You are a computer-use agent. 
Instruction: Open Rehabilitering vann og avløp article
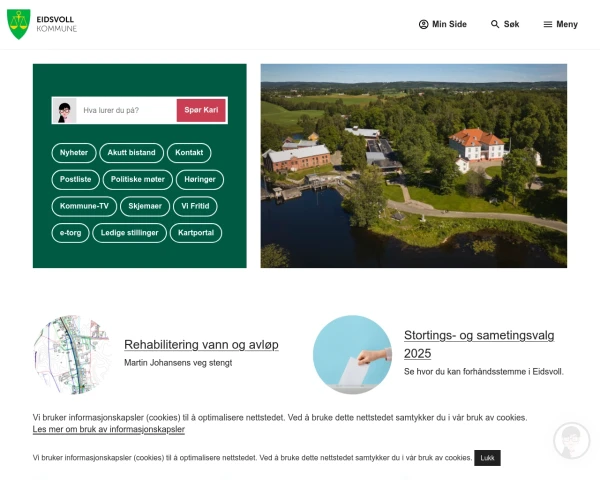point(201,344)
